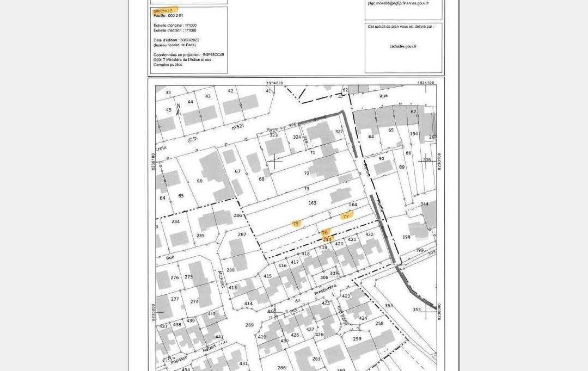This screenshot has height=371, width=588.
Task: Click the "Échelle d'origine : 1/1000" line
Action: point(175,26)
